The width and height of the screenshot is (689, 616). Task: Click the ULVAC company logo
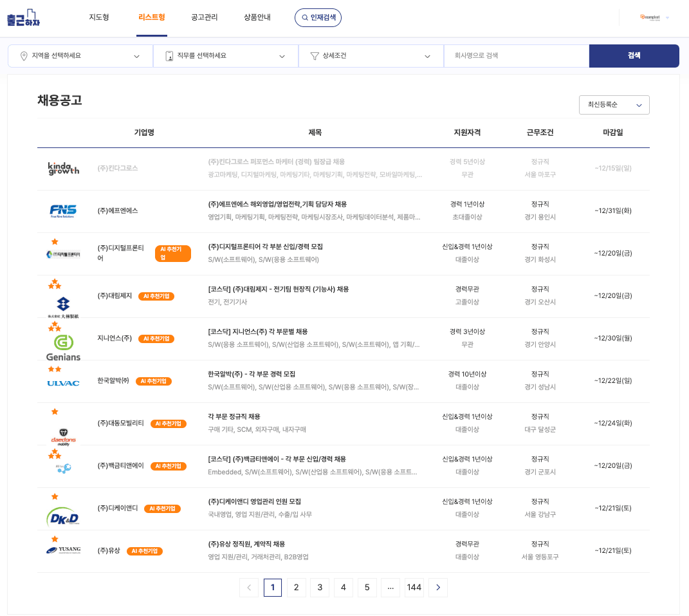coord(63,383)
